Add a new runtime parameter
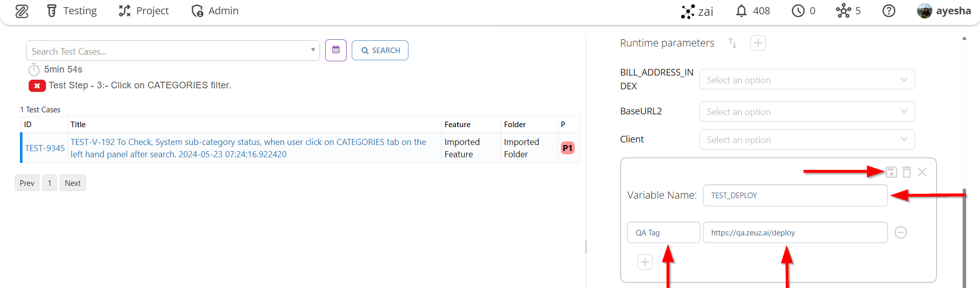 758,43
